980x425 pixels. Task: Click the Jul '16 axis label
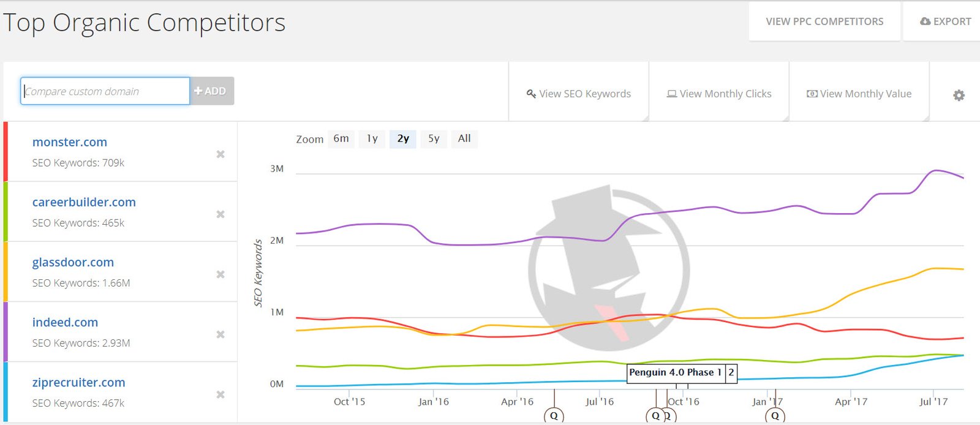pos(600,402)
